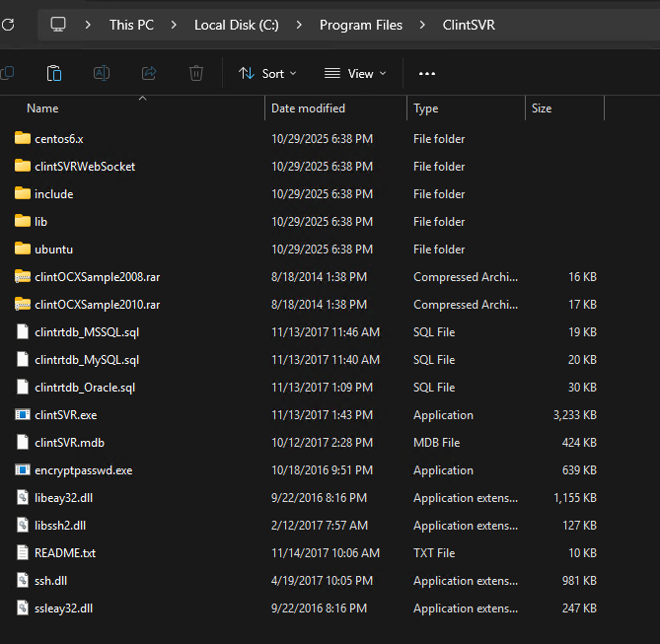Open the See more ellipsis menu
This screenshot has width=660, height=644.
click(427, 73)
